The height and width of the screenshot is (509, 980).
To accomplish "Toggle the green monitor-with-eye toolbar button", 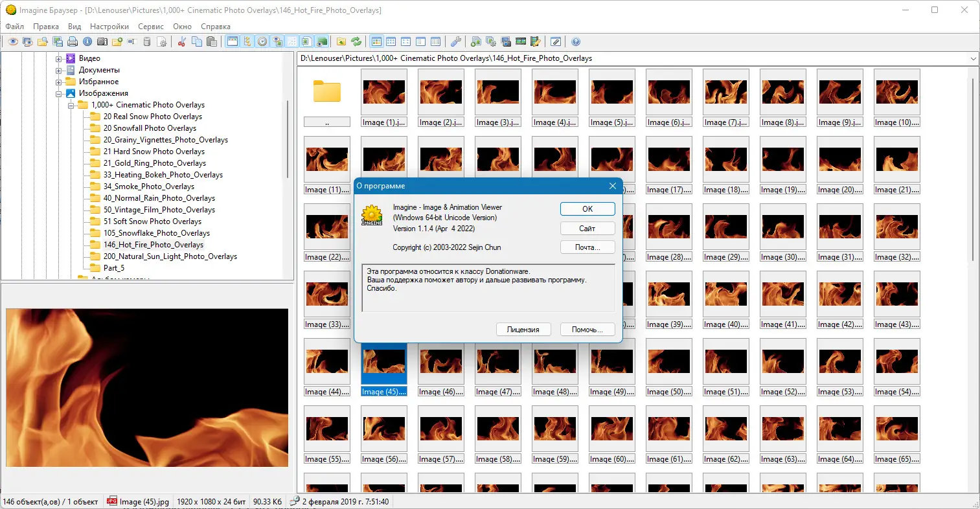I will 322,41.
